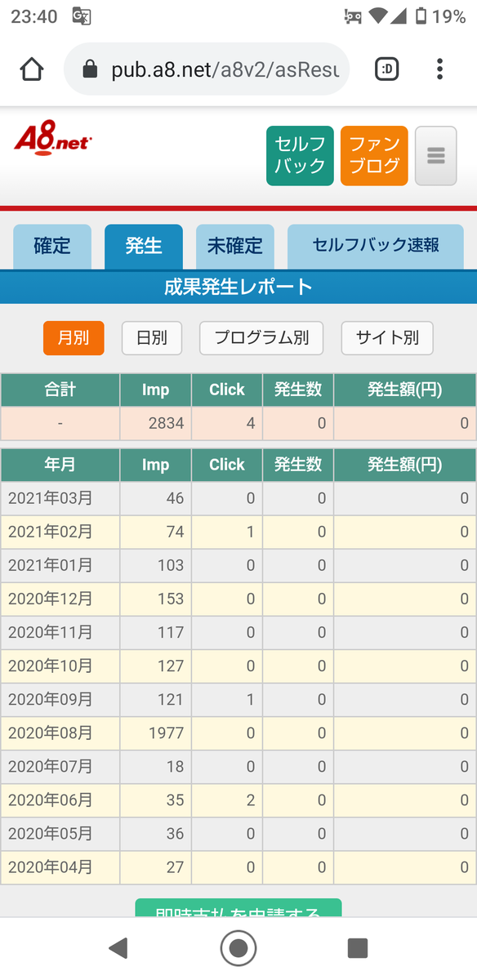Switch to the 確定 tab
This screenshot has height=980, width=477.
pyautogui.click(x=52, y=247)
